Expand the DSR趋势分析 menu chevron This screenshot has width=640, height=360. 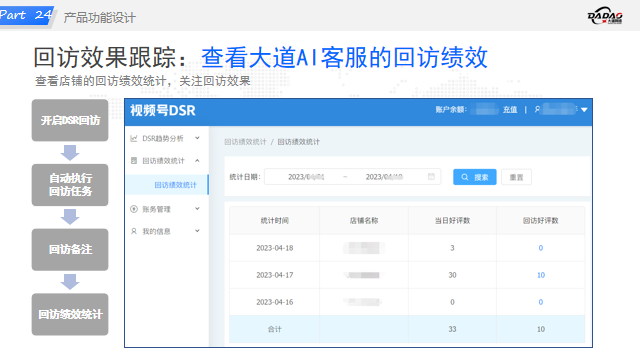(x=198, y=138)
